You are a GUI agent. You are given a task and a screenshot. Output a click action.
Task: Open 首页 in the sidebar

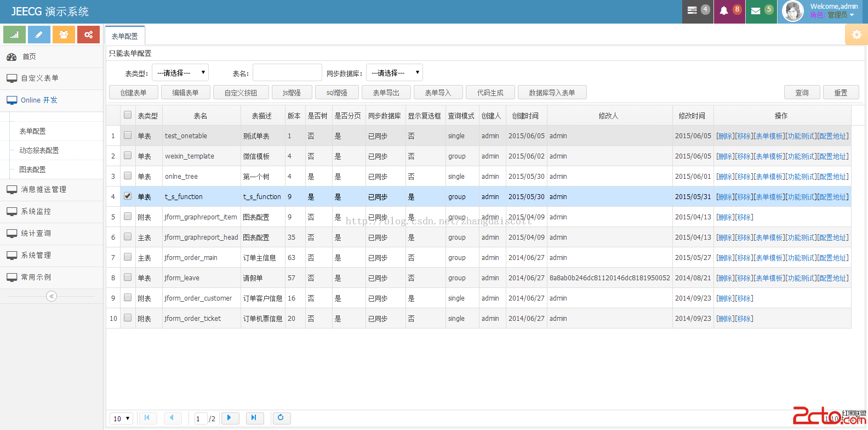click(52, 56)
